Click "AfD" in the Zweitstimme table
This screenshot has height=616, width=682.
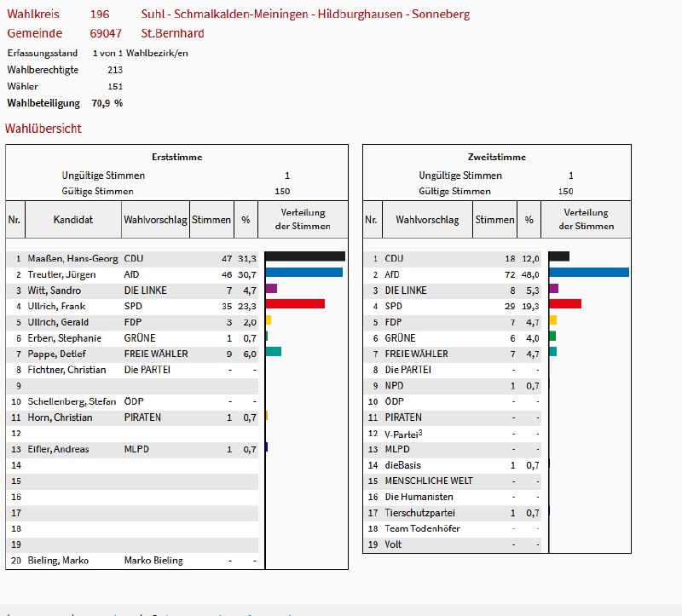pyautogui.click(x=392, y=274)
